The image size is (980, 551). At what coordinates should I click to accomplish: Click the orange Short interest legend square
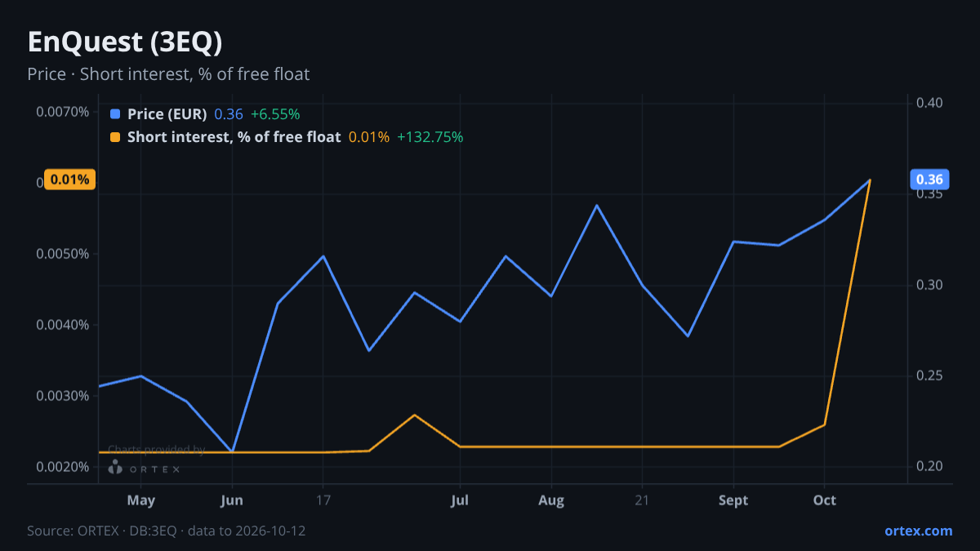pos(115,137)
